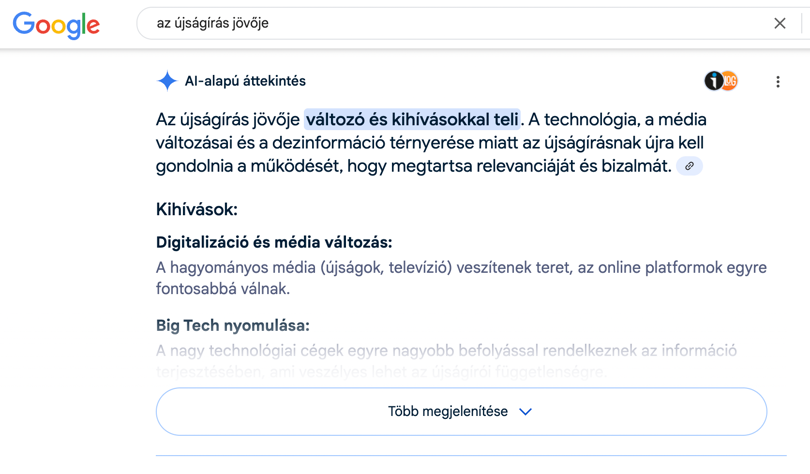Click faded paragraph "A nagy technológiai cégek"

446,361
